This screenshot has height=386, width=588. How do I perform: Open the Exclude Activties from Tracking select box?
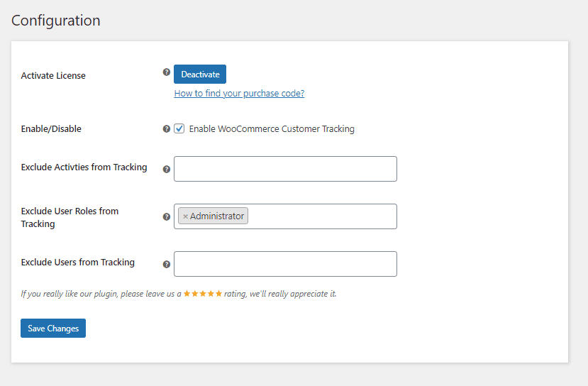(x=285, y=169)
